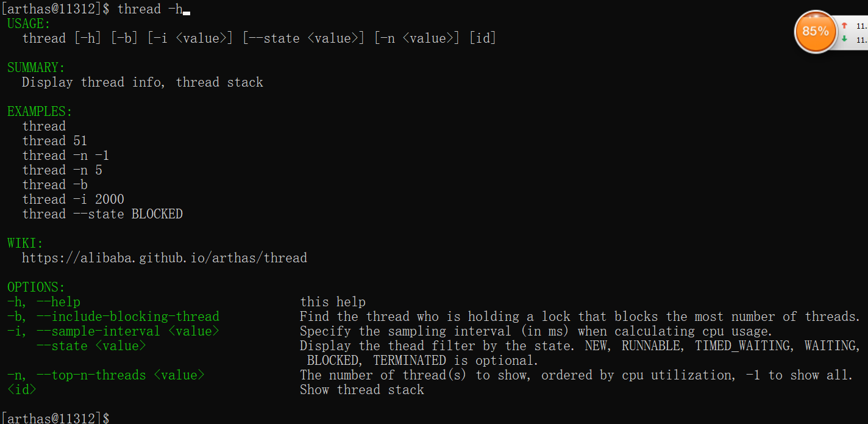Screen dimensions: 868x424
Task: Click the 'USAGE:' section heading
Action: [29, 24]
